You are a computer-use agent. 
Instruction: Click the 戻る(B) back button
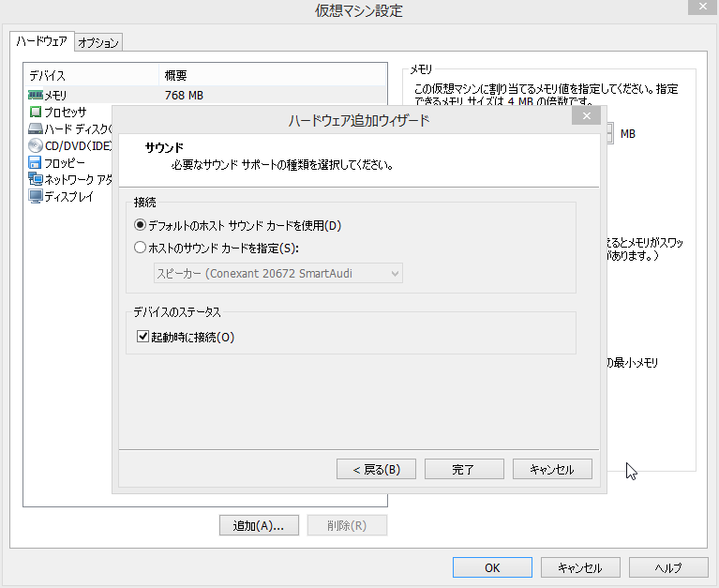point(376,469)
